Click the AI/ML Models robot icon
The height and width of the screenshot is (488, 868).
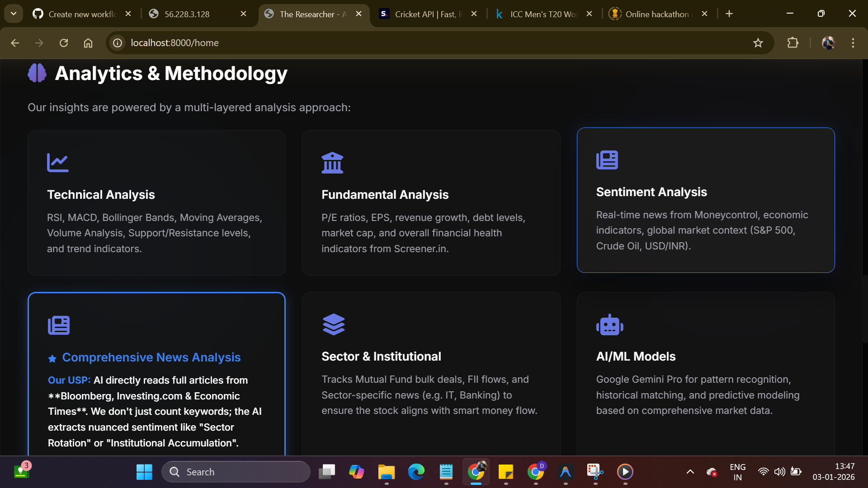[x=609, y=325]
